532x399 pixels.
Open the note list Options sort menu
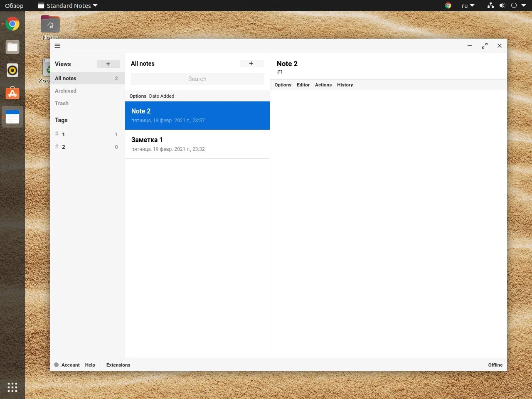138,96
